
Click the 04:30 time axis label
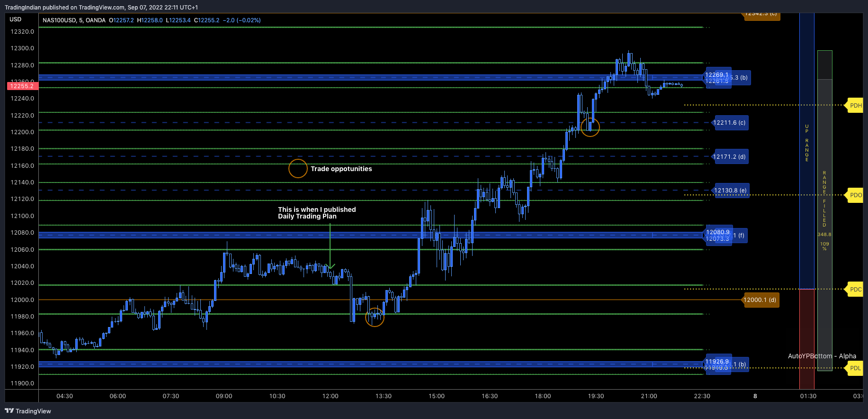click(65, 396)
